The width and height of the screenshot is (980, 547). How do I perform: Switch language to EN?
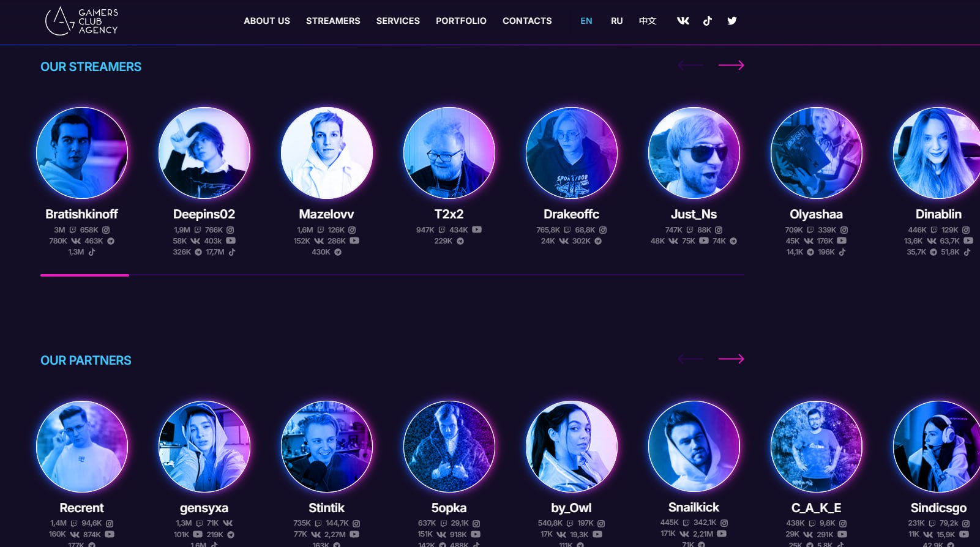click(586, 21)
